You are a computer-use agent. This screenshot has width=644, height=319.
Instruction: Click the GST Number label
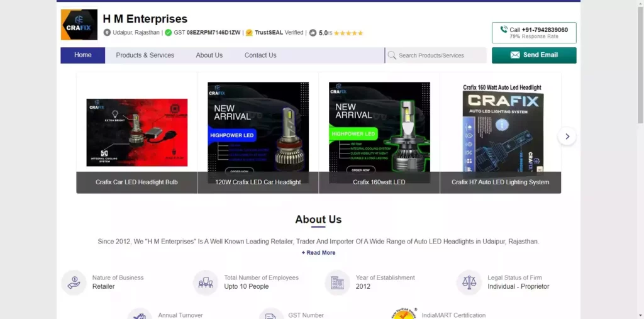coord(306,315)
